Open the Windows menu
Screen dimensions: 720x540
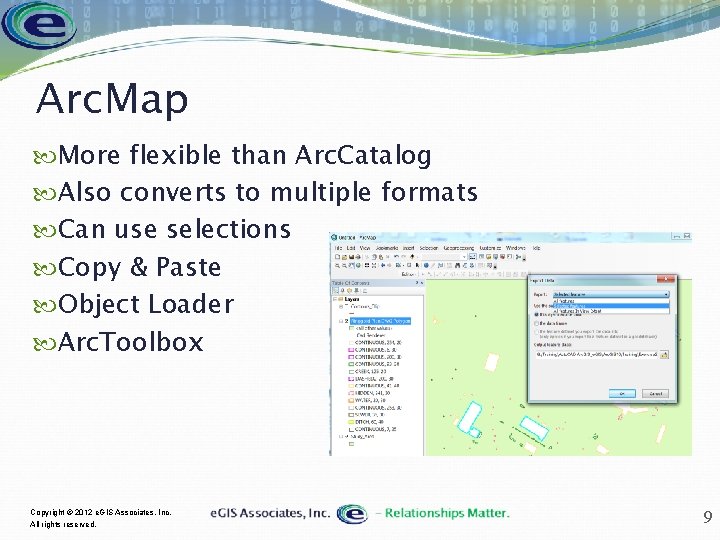(516, 248)
